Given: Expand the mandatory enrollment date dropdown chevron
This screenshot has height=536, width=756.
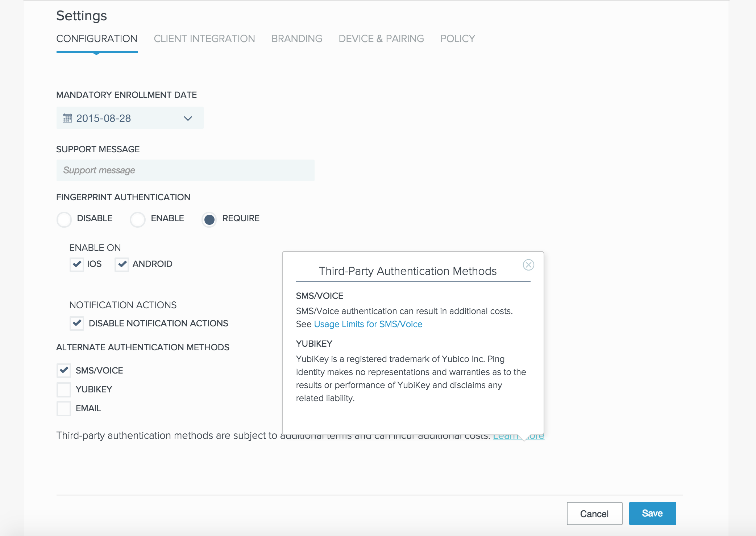Looking at the screenshot, I should (x=188, y=119).
